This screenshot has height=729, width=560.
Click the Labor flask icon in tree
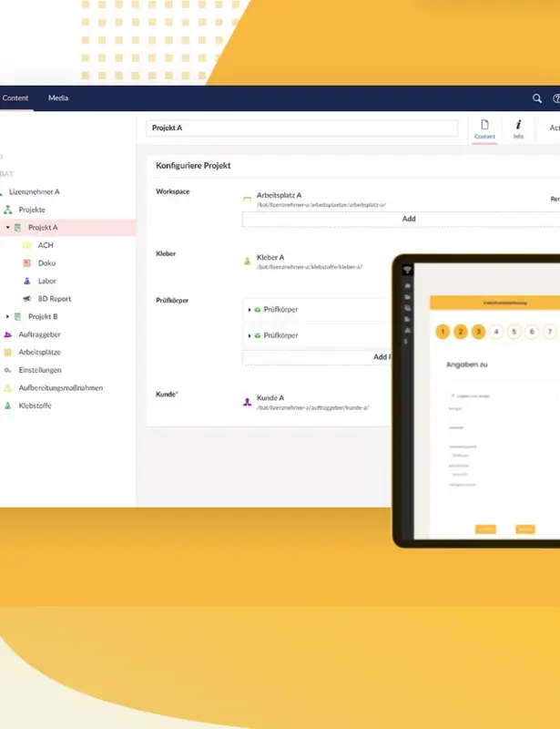point(27,282)
